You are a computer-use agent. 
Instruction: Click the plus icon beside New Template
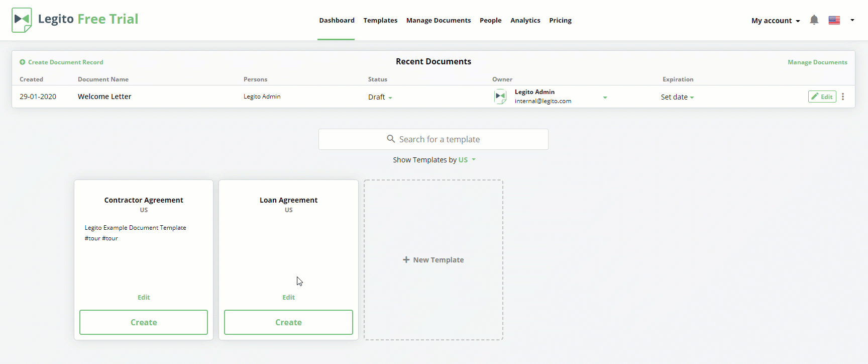click(406, 260)
